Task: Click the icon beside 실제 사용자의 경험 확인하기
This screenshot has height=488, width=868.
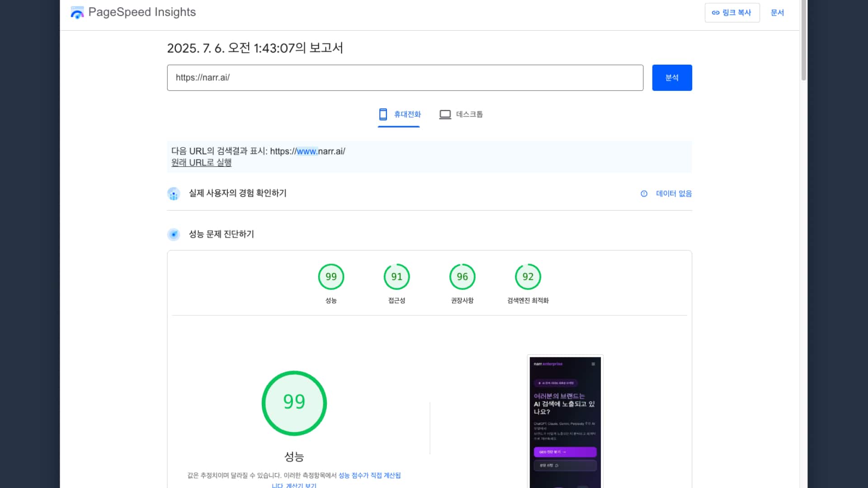Action: [x=174, y=193]
